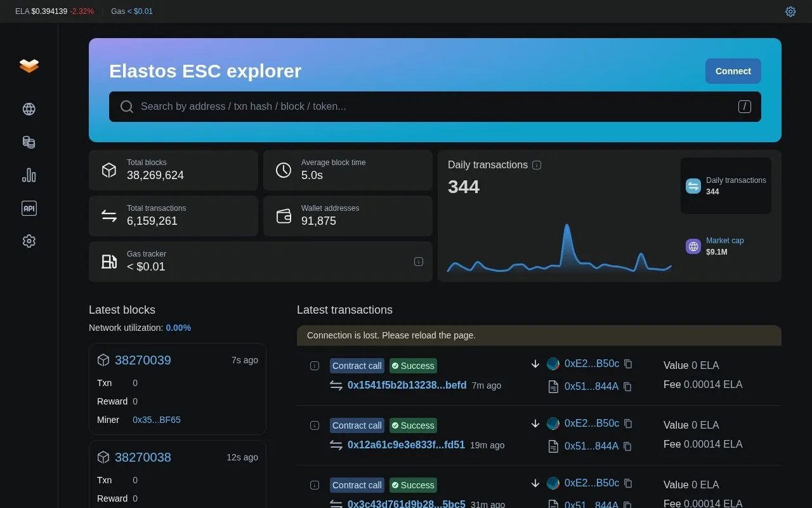Screen dimensions: 812x508
Task: Click the slash shortcut hint in search
Action: 745,107
